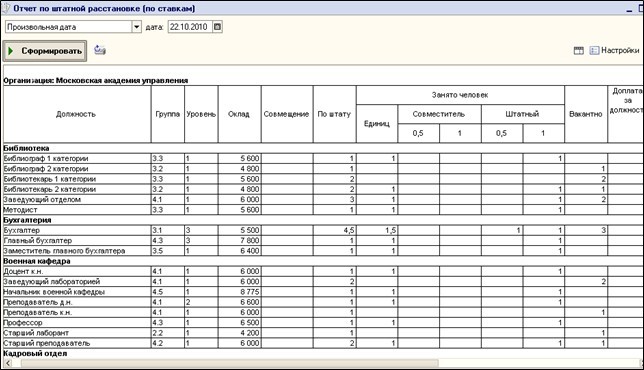Click the table layout icon near Настройки
The image size is (644, 370).
point(579,51)
